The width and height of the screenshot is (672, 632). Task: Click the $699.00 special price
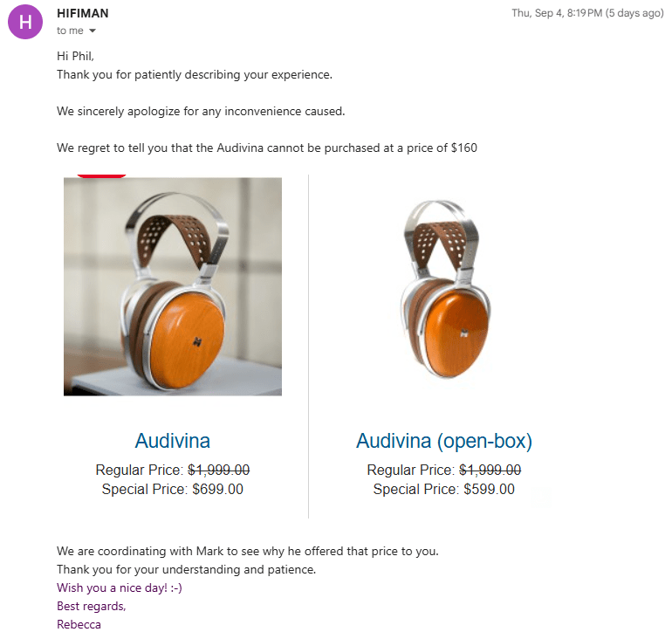pos(216,490)
